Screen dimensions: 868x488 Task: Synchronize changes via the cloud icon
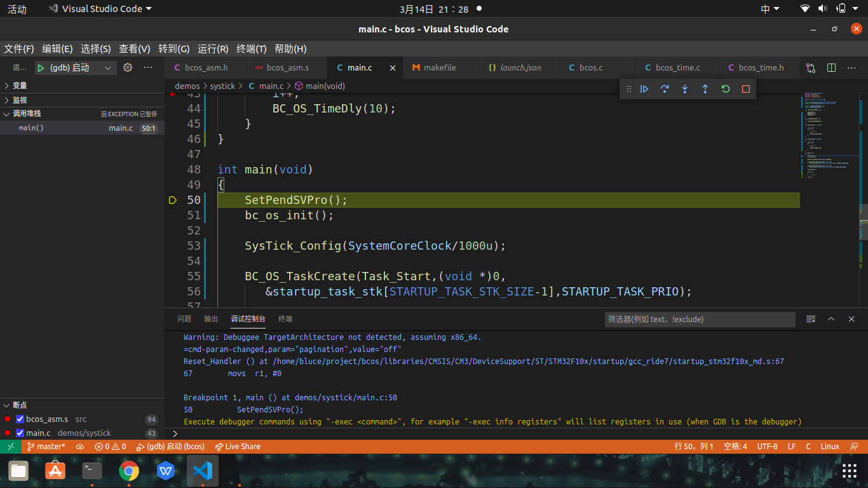pos(80,447)
